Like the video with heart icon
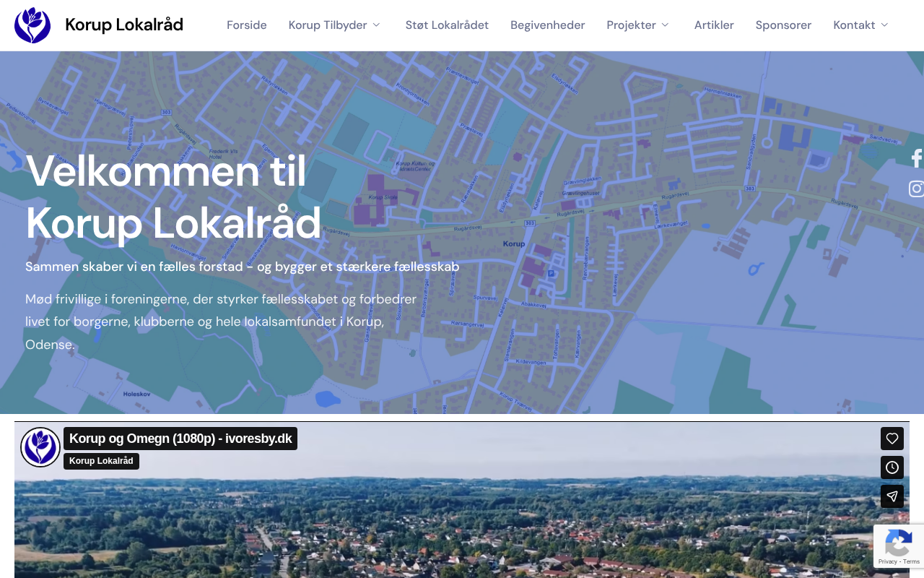This screenshot has height=578, width=924. 892,439
